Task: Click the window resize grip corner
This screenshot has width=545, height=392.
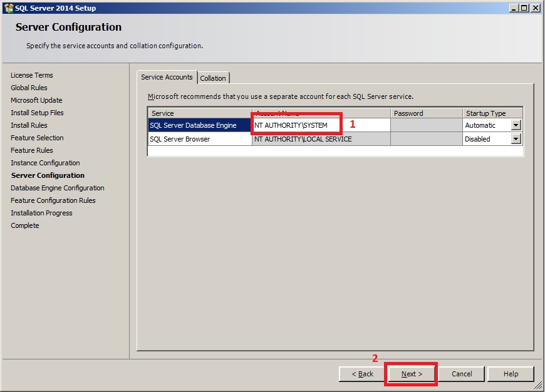Action: (538, 385)
